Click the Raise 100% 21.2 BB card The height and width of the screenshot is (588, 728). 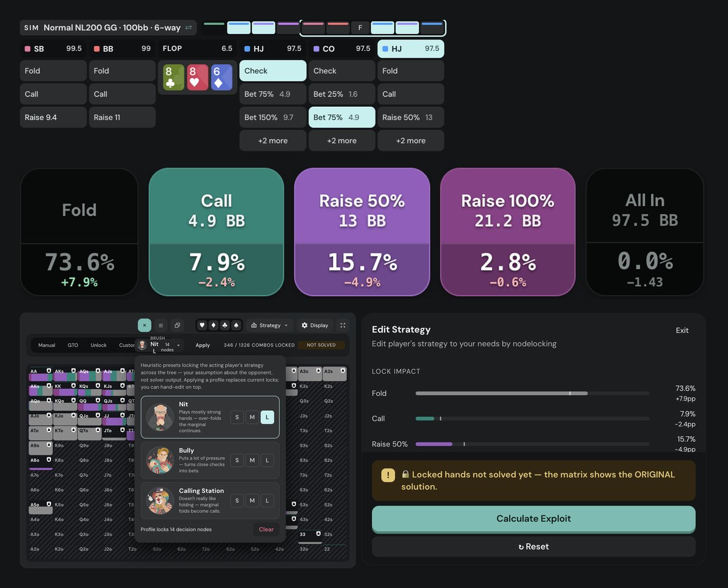click(508, 232)
